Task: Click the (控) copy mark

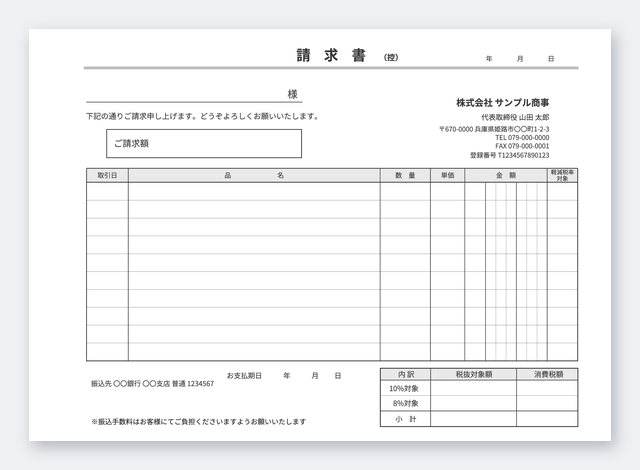Action: (x=391, y=58)
